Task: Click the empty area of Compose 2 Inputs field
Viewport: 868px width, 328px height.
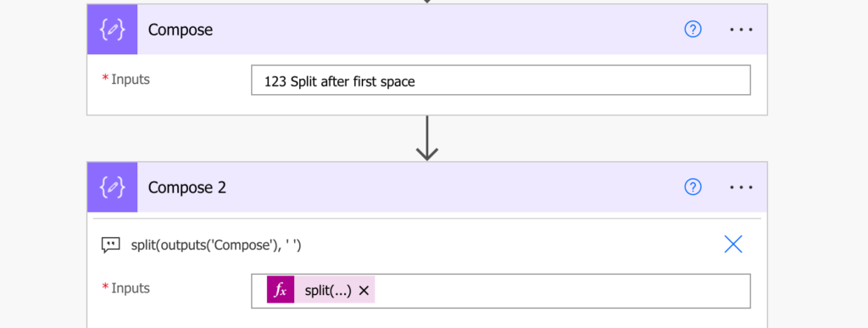Action: click(562, 291)
